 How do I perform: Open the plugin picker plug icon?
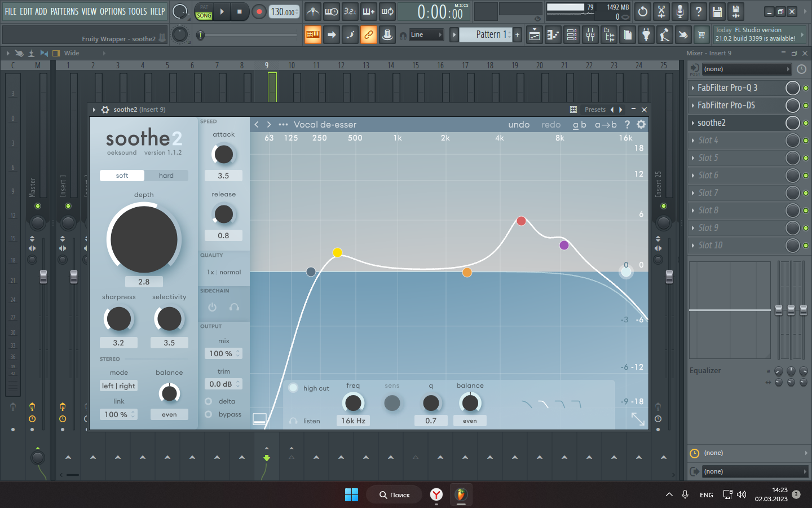point(646,35)
